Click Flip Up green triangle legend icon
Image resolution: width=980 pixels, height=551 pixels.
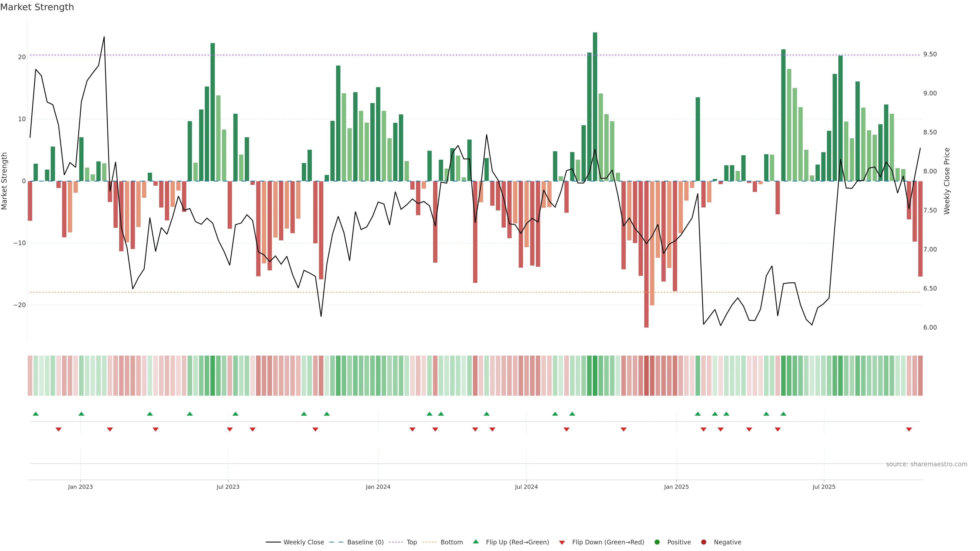[475, 542]
